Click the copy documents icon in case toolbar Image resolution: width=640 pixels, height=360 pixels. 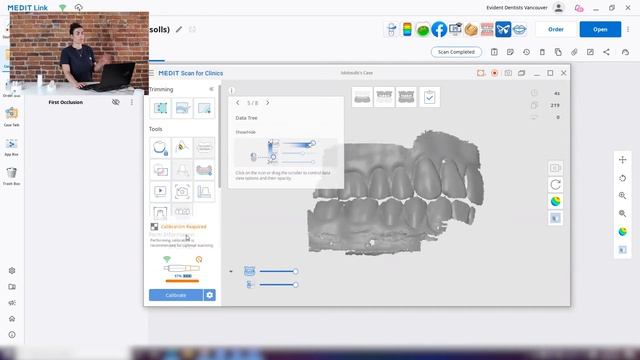(558, 52)
